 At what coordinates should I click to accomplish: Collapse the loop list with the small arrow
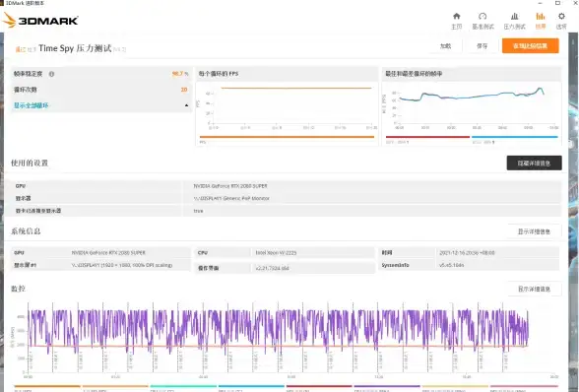tap(186, 105)
